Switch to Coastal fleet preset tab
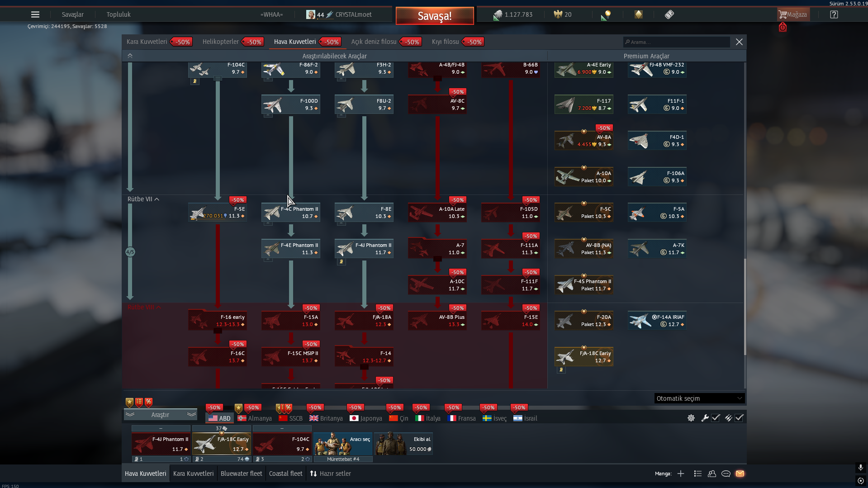This screenshot has width=868, height=488. (286, 474)
